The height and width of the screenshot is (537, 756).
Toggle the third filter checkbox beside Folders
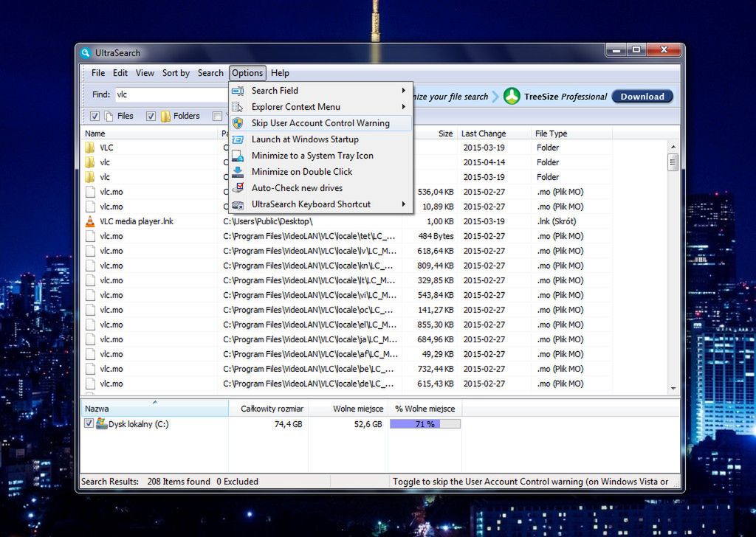(218, 116)
